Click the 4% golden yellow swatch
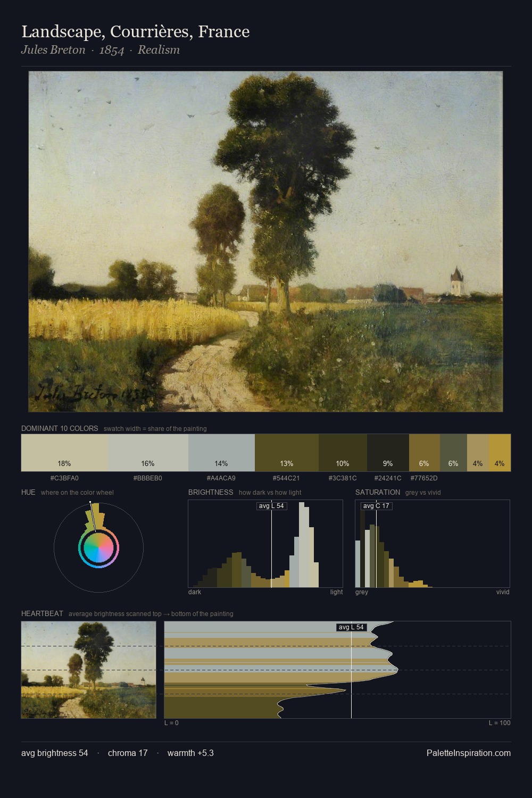 [x=500, y=453]
